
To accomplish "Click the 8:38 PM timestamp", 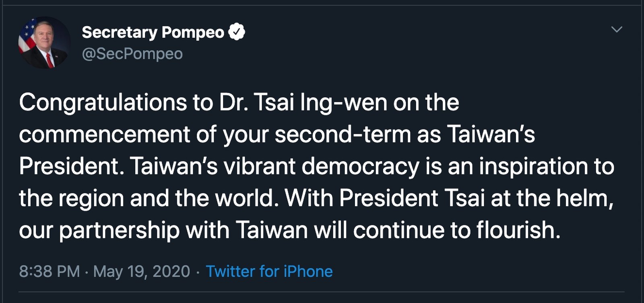I will (x=49, y=271).
